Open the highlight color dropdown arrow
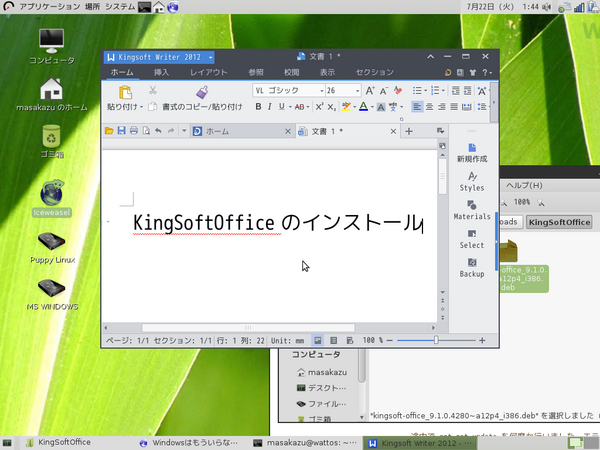600x450 pixels. tap(355, 107)
